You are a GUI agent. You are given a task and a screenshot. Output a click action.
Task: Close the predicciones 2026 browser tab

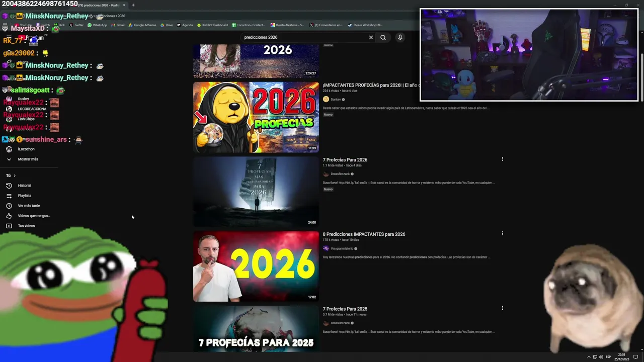[124, 5]
